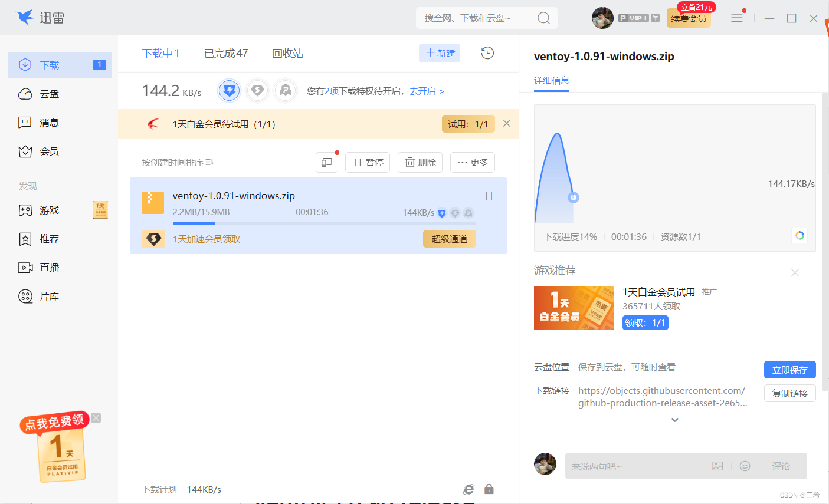Viewport: 829px width, 504px height.
Task: Open the 更多 more options dropdown
Action: click(473, 162)
